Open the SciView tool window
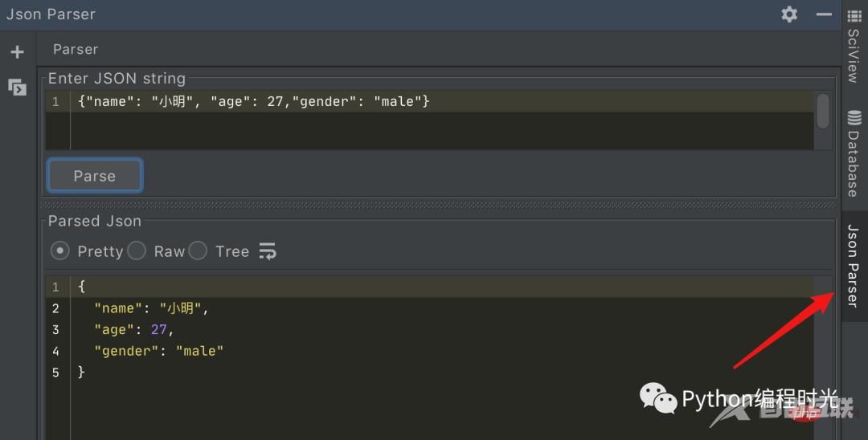 click(x=854, y=46)
